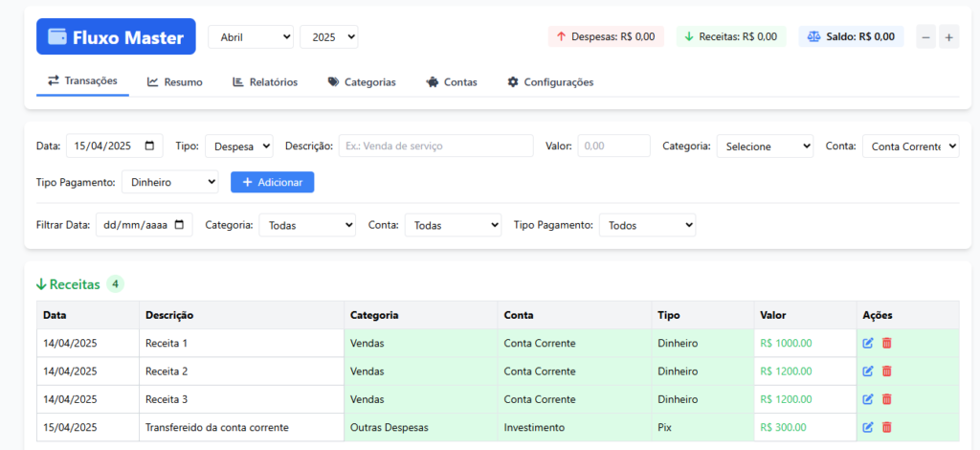Open the Conta filter dropdown showing Todas
Image resolution: width=980 pixels, height=450 pixels.
coord(453,225)
